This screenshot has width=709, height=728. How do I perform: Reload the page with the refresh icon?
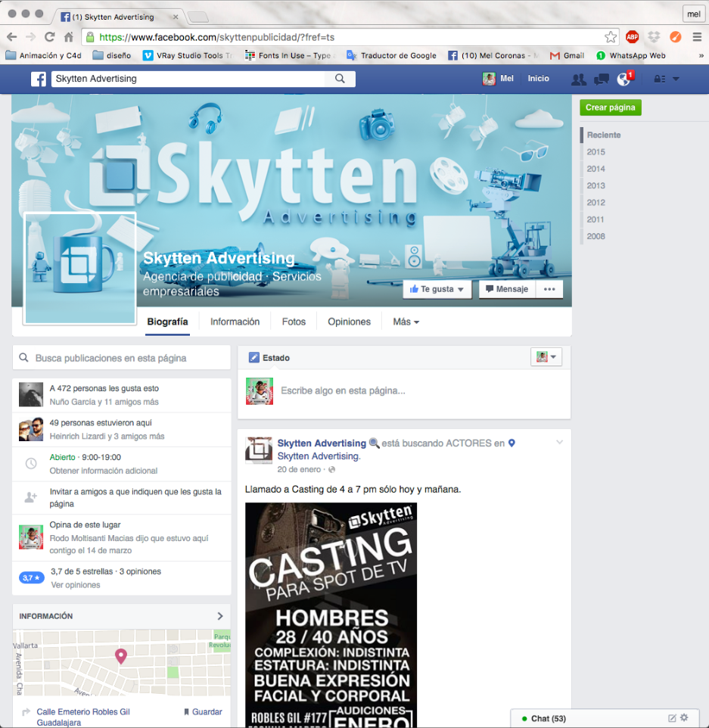50,37
